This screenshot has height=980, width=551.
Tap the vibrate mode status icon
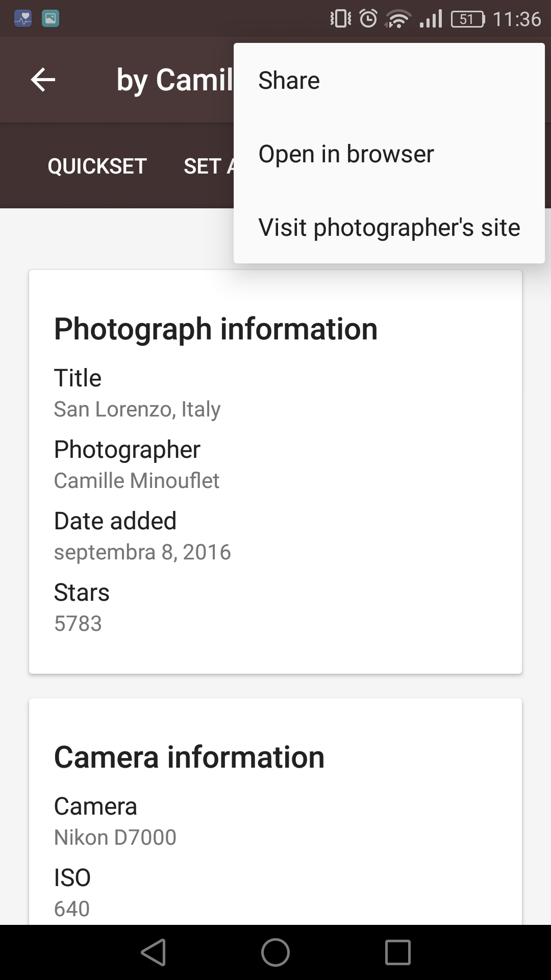click(341, 19)
